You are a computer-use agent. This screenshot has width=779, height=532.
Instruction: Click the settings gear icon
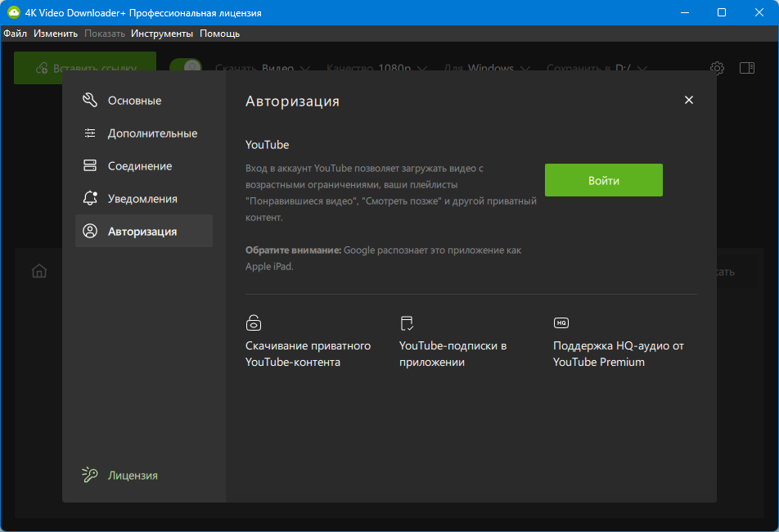(x=717, y=68)
